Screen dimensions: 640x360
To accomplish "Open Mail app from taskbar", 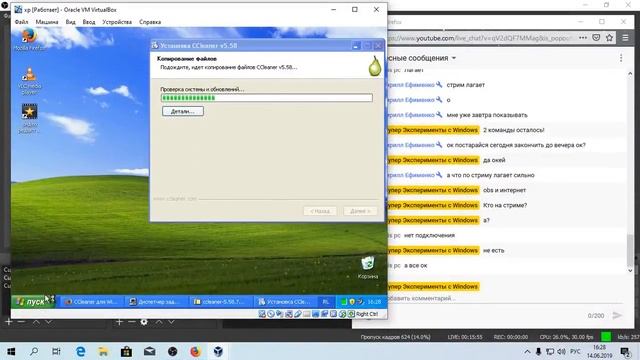I will pos(149,351).
